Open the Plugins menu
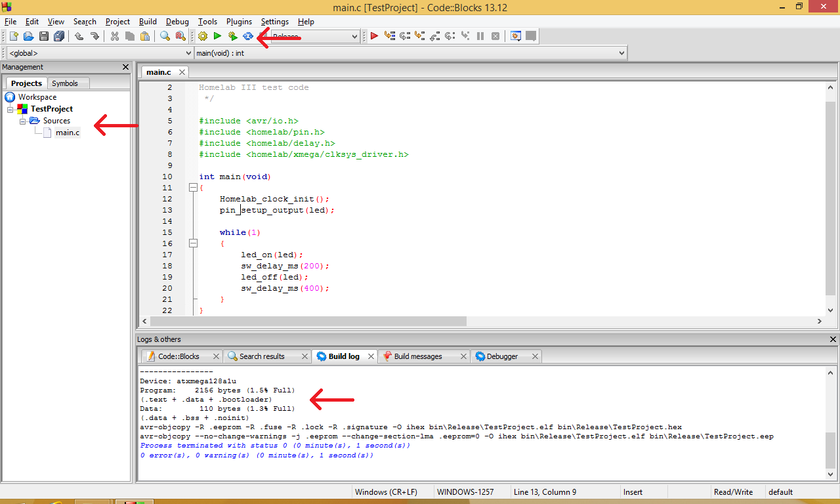Image resolution: width=840 pixels, height=504 pixels. tap(239, 22)
